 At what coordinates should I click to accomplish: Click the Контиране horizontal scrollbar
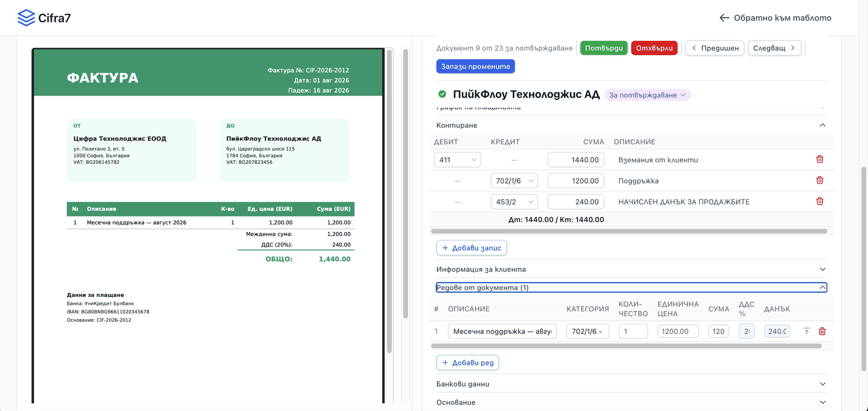(629, 231)
